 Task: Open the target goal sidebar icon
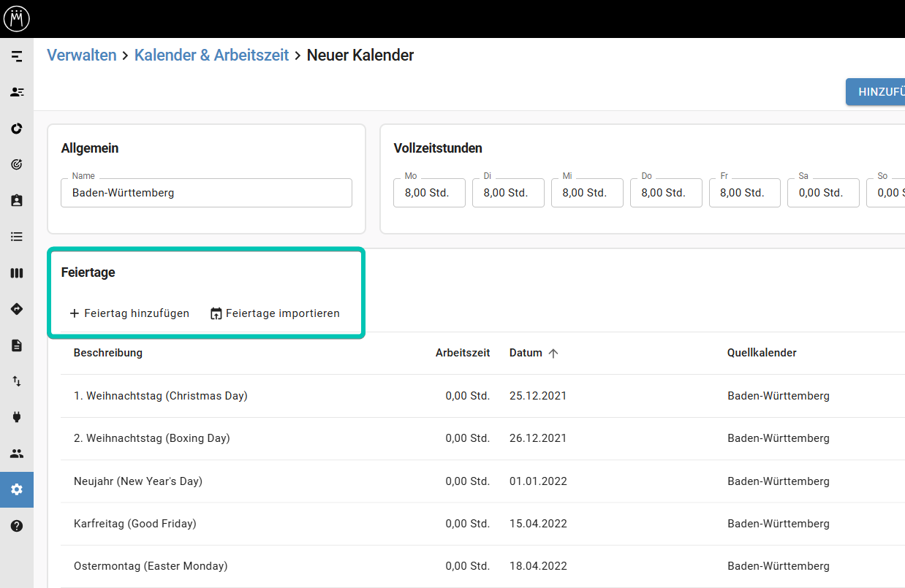tap(17, 164)
